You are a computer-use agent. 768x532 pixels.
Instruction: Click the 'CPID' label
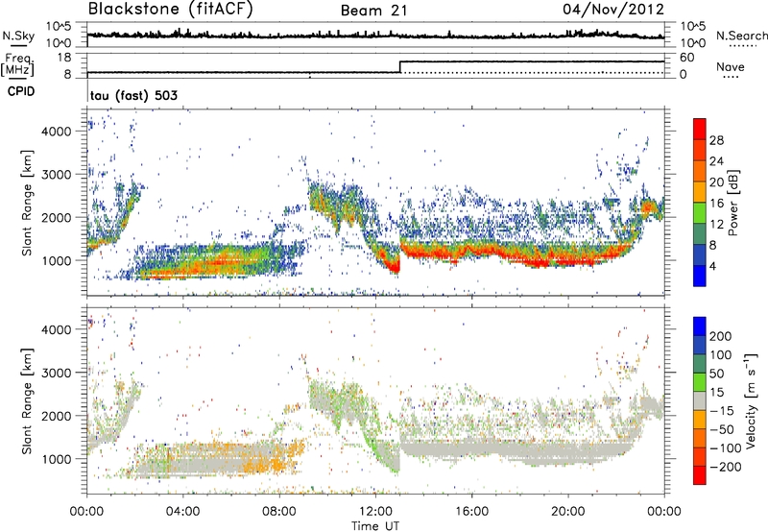[x=21, y=91]
